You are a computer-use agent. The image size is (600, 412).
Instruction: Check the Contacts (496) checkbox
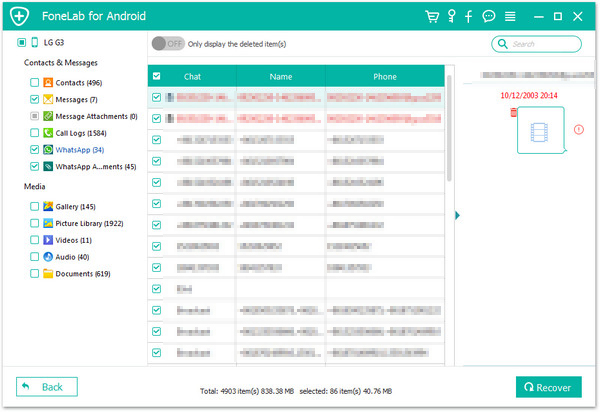pyautogui.click(x=34, y=83)
